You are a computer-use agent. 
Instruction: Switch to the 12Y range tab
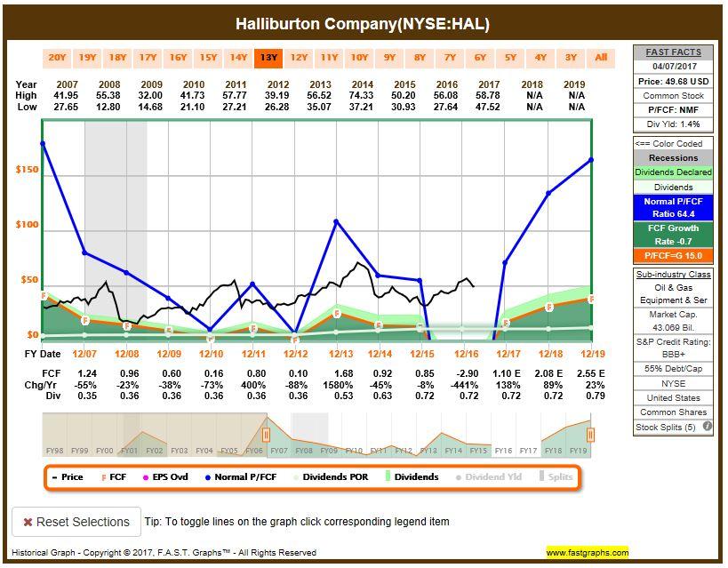[x=299, y=58]
